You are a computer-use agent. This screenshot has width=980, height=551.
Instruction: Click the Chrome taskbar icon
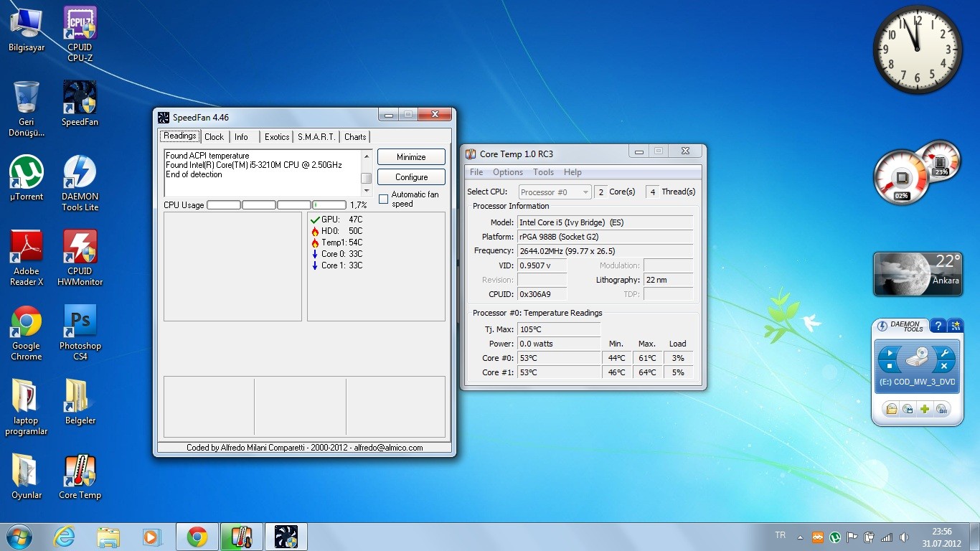(197, 537)
